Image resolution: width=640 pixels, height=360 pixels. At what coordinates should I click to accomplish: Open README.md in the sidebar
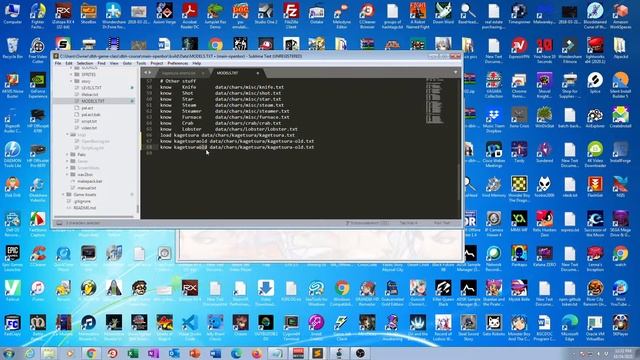(x=84, y=208)
